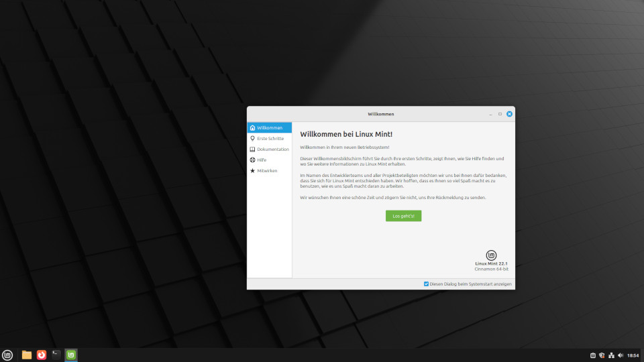644x362 pixels.
Task: Open the network connections tray icon
Action: [611, 355]
